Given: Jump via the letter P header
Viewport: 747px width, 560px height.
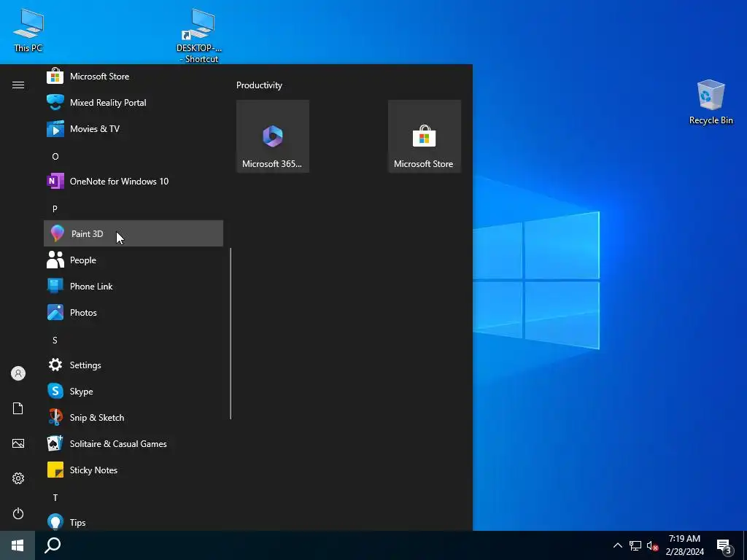Looking at the screenshot, I should tap(55, 209).
